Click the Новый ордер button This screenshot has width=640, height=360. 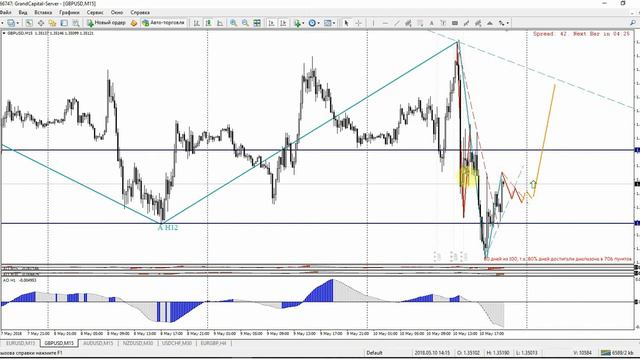tap(106, 23)
